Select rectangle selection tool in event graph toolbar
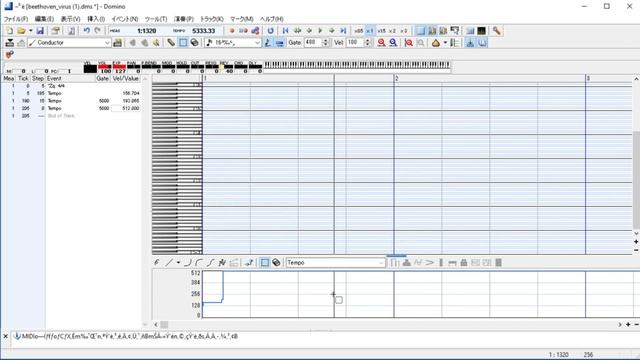Image resolution: width=640 pixels, height=360 pixels. (264, 262)
